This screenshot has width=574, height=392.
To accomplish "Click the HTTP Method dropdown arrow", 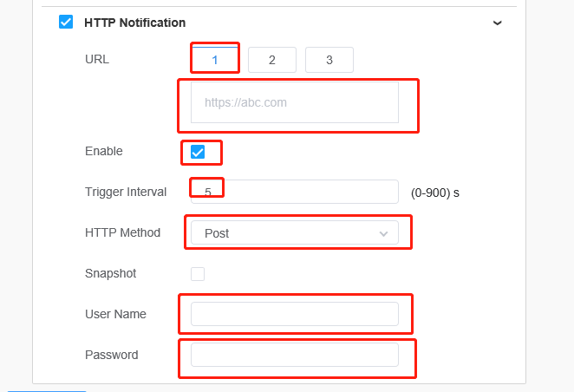I will [383, 233].
